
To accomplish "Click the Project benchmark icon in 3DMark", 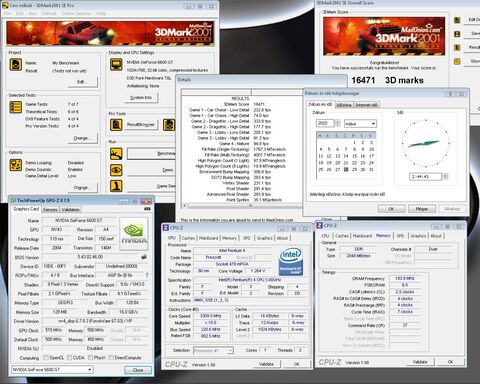I will point(16,65).
